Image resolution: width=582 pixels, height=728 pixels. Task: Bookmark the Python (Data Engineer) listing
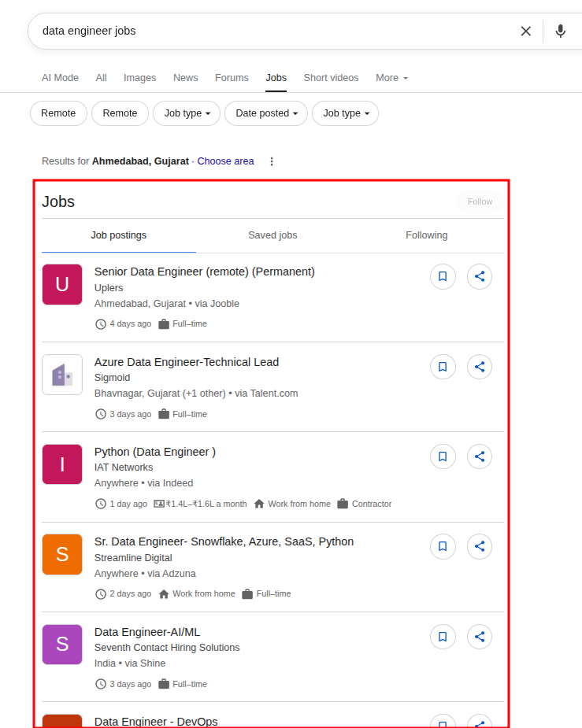coord(443,456)
